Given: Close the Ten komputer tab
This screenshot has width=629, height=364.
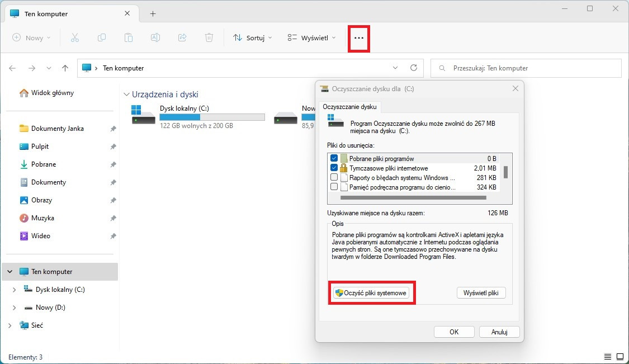Looking at the screenshot, I should pyautogui.click(x=127, y=13).
